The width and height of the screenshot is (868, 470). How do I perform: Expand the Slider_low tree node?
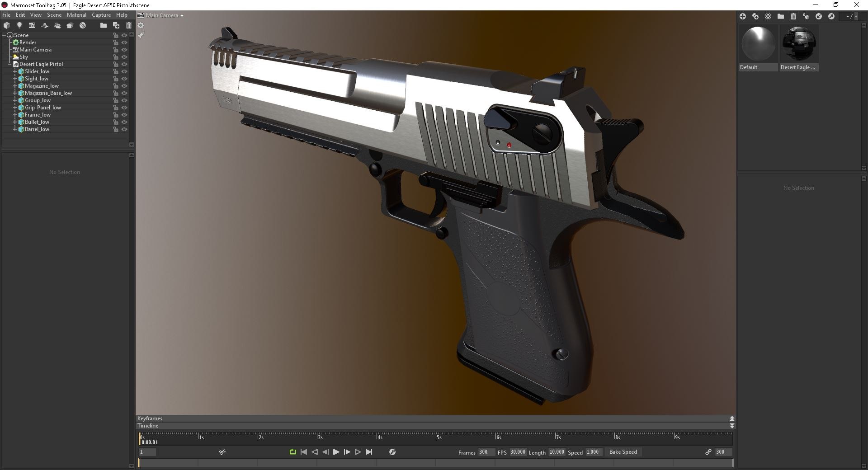15,71
